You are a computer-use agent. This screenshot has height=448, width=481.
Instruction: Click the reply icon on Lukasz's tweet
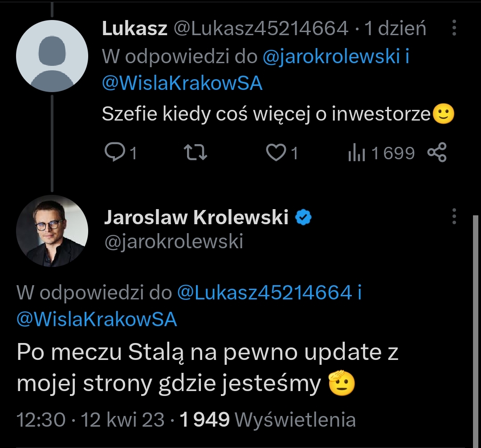114,153
